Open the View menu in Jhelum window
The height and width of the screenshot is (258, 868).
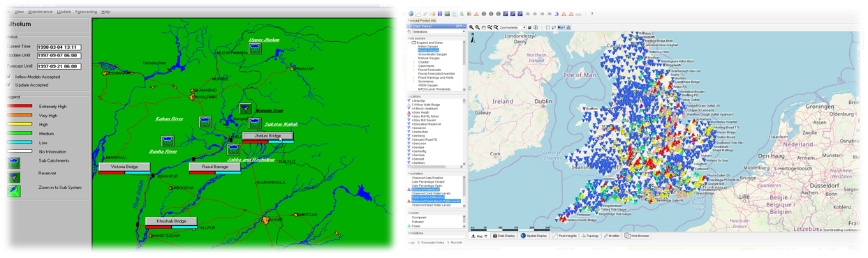(x=19, y=12)
